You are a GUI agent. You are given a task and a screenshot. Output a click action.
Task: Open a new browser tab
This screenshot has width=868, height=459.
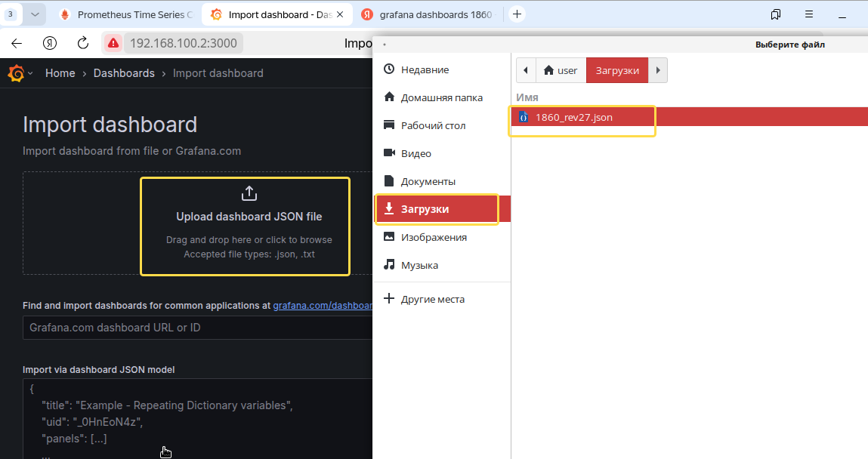517,14
